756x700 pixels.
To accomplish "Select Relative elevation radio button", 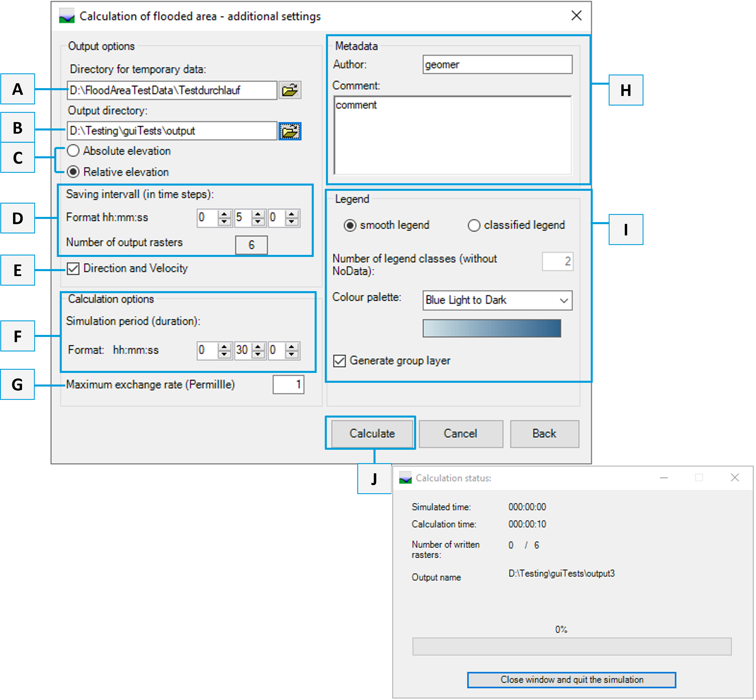I will [x=73, y=172].
